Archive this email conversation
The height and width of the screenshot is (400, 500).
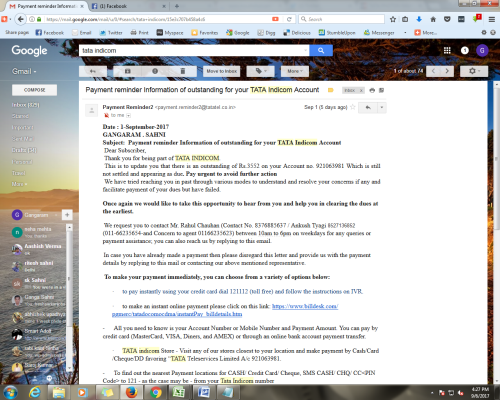pyautogui.click(x=127, y=71)
